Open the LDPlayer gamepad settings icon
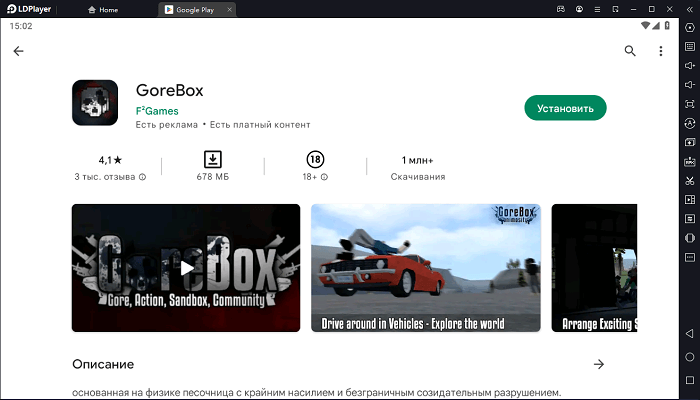Screen dimensions: 700x400 (x=561, y=9)
